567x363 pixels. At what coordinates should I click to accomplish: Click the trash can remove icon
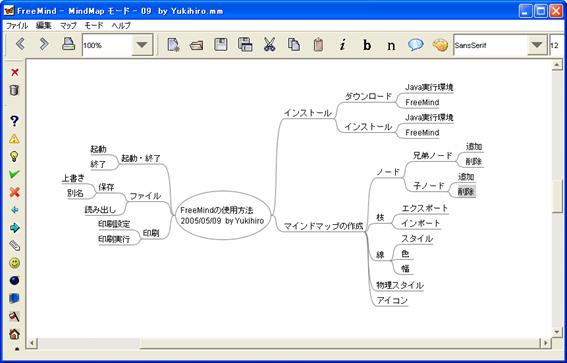14,90
